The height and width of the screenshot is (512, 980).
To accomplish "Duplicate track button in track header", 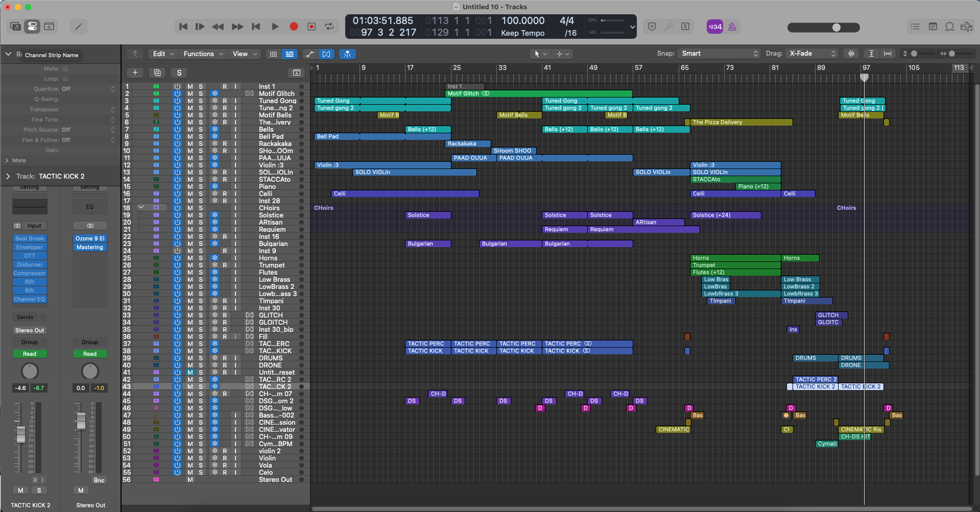I will (157, 72).
